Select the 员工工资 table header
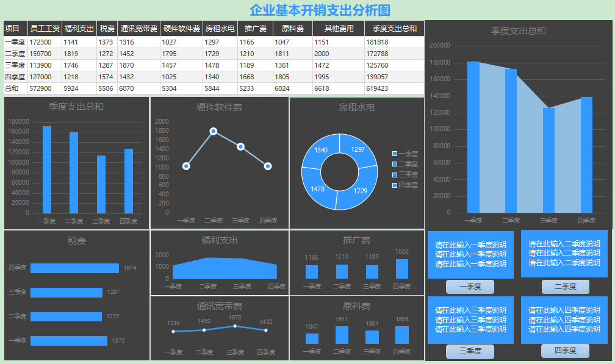615x364 pixels. point(45,29)
